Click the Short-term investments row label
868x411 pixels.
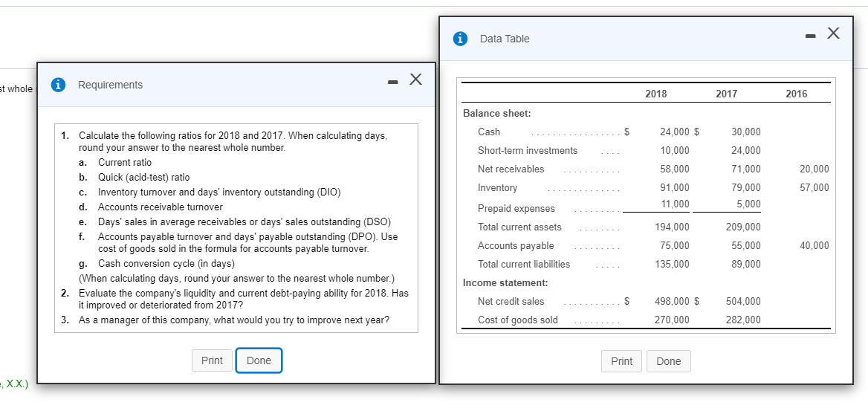pos(528,151)
